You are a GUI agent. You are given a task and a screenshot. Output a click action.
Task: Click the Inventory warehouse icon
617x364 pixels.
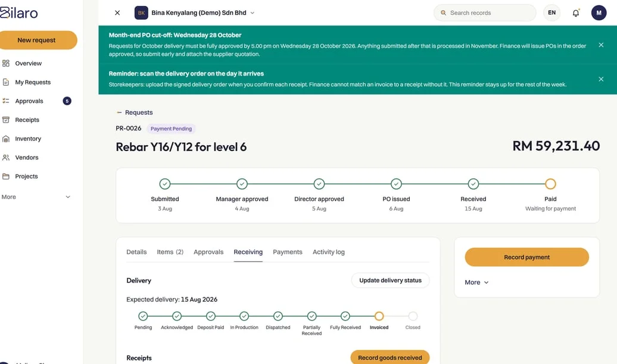6,139
